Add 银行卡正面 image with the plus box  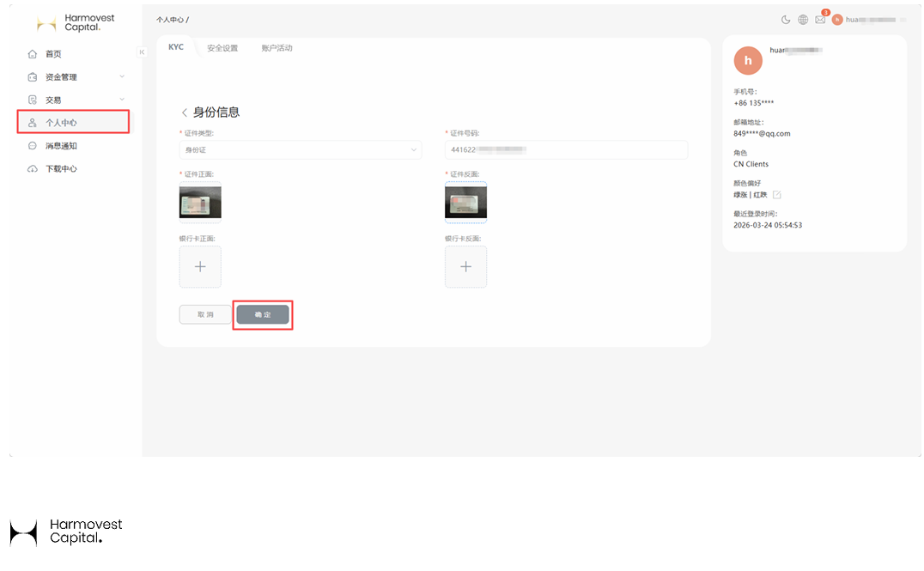(200, 267)
